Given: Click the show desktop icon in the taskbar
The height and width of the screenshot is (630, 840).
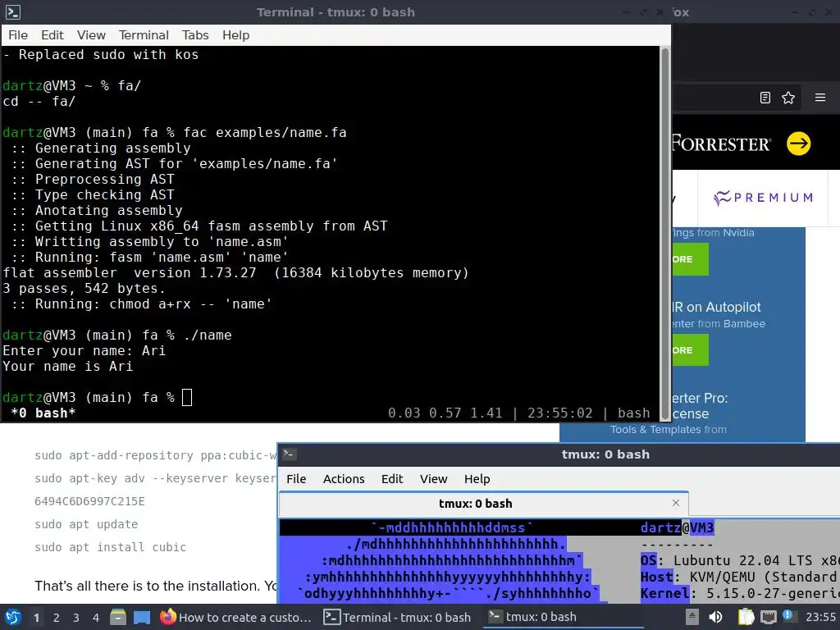Looking at the screenshot, I should coord(142,617).
